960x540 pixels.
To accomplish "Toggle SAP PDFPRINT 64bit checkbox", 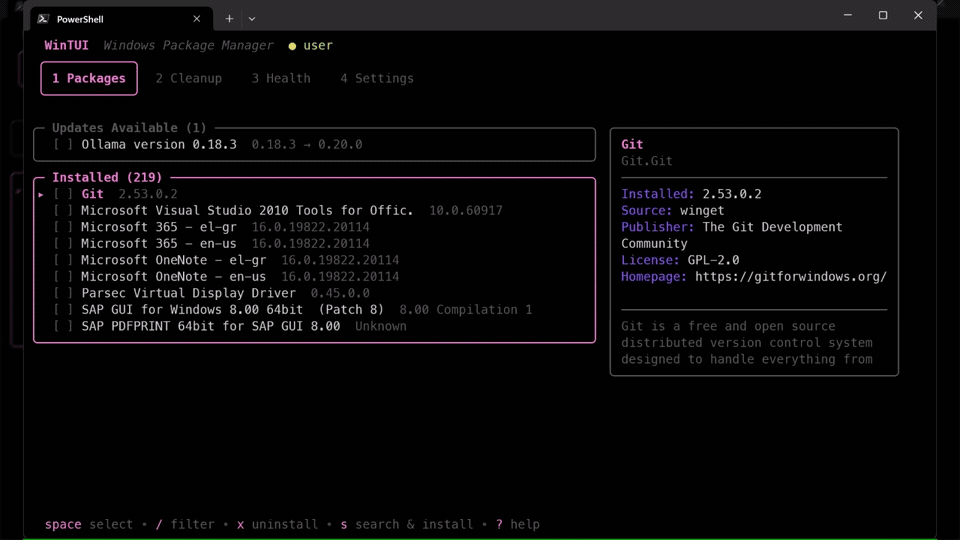I will coord(63,326).
